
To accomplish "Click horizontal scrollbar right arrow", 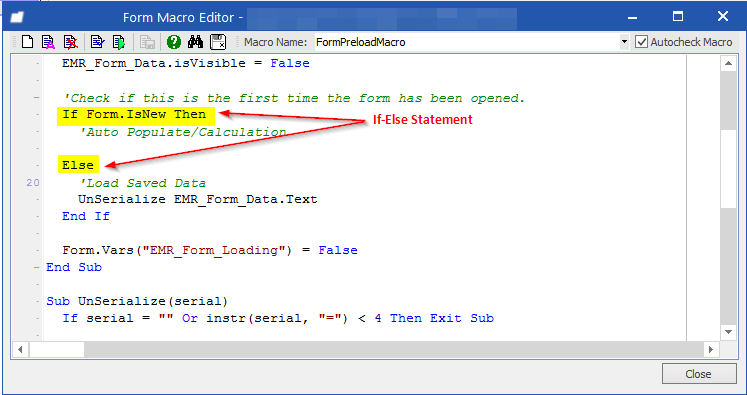I will click(x=710, y=349).
